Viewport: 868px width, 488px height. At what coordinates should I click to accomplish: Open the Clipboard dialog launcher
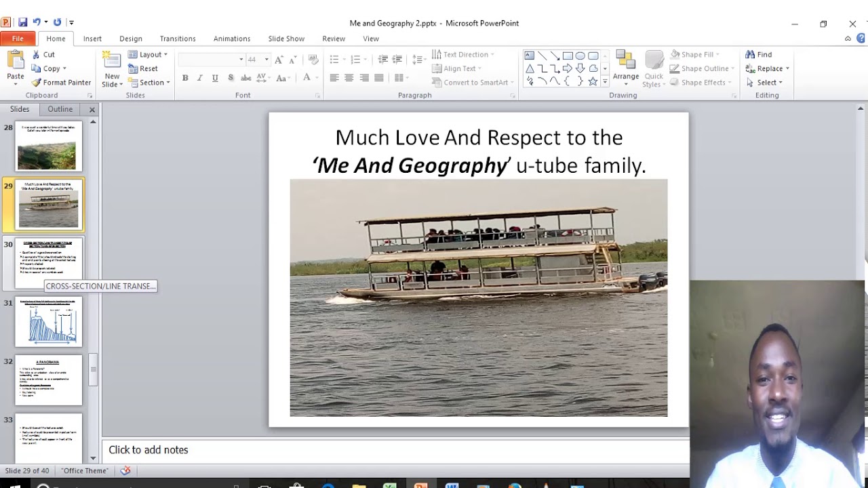(x=90, y=96)
